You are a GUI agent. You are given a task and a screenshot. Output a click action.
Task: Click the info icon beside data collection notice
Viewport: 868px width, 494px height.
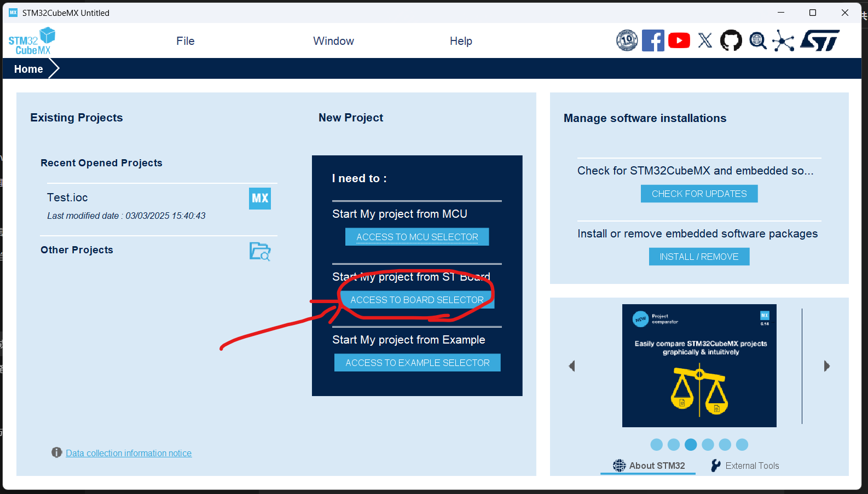click(x=56, y=452)
